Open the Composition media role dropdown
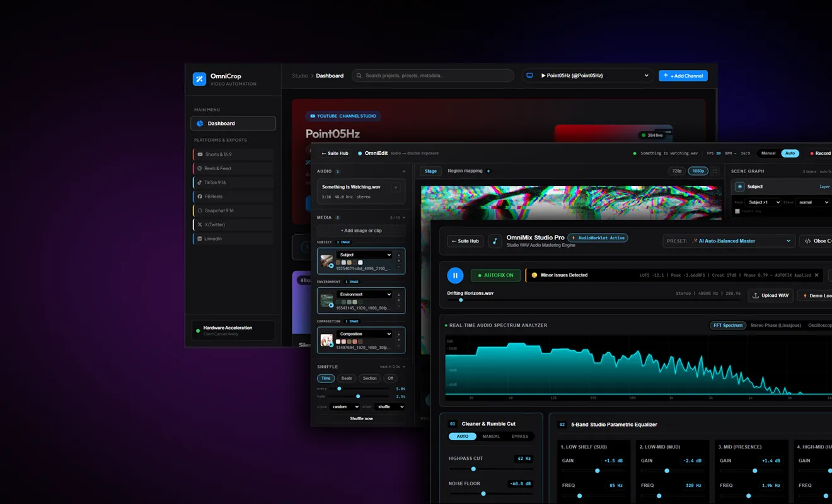This screenshot has width=832, height=504. pos(364,334)
